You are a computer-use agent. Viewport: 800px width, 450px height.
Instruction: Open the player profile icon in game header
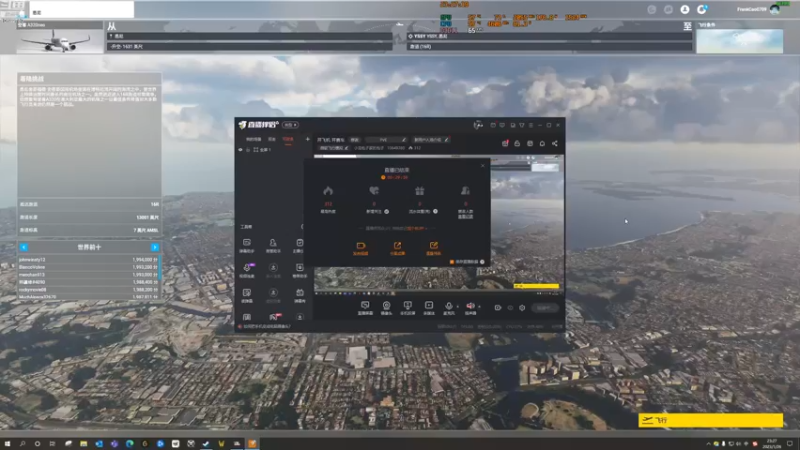(x=685, y=9)
